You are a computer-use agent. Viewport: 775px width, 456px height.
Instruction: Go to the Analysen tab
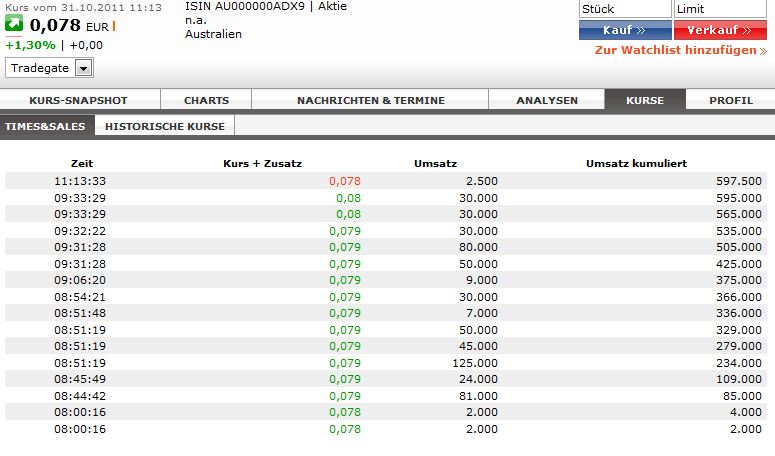point(547,100)
